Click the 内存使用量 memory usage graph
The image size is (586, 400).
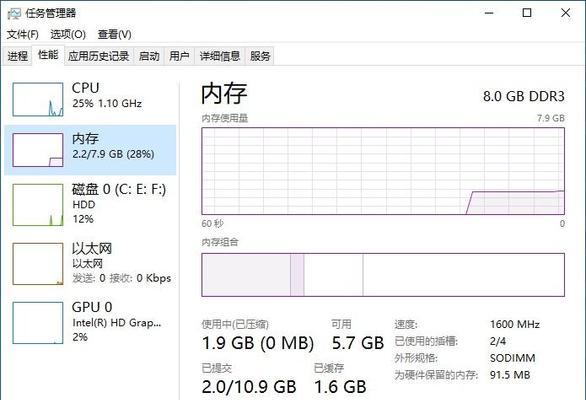383,171
